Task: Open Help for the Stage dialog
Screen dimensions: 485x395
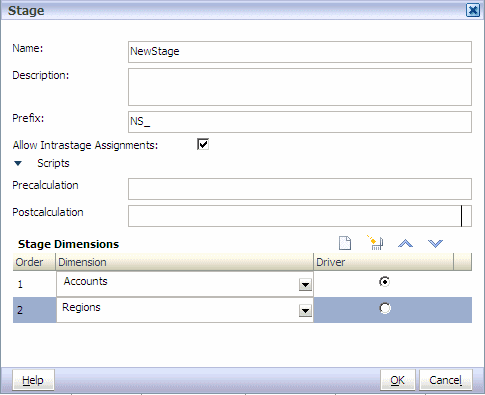Action: tap(33, 380)
